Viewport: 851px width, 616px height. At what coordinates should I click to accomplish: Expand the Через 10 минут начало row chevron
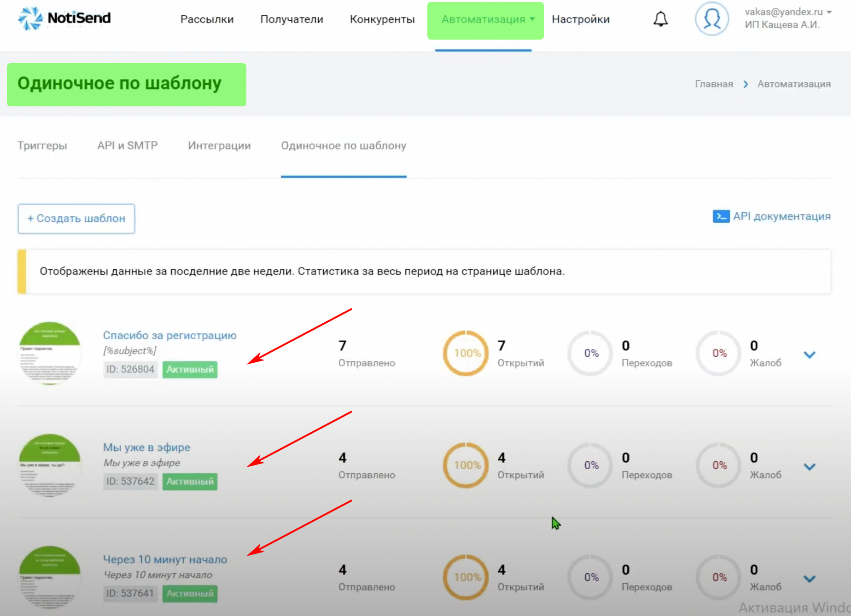point(809,579)
